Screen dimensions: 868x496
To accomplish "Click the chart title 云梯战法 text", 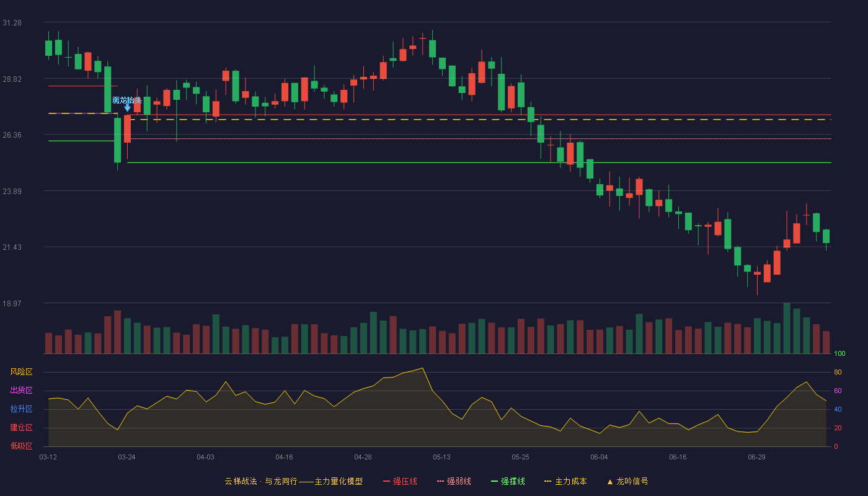I will [x=241, y=481].
